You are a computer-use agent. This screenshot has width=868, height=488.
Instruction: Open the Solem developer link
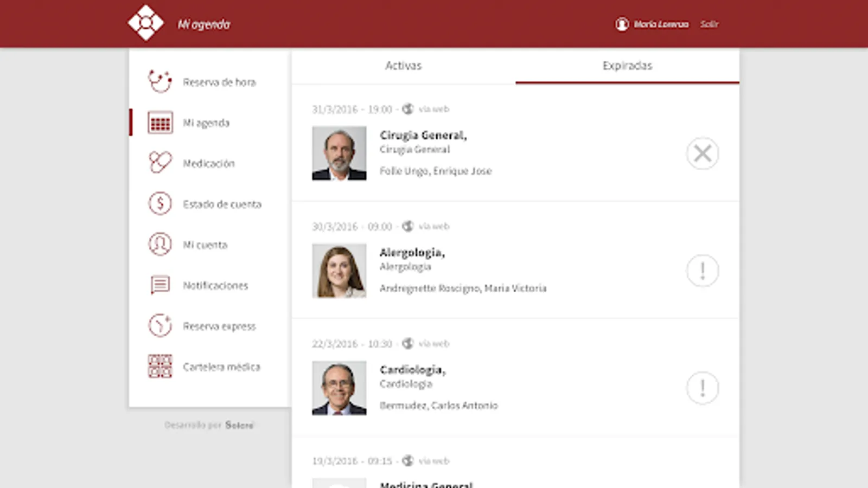(x=239, y=425)
